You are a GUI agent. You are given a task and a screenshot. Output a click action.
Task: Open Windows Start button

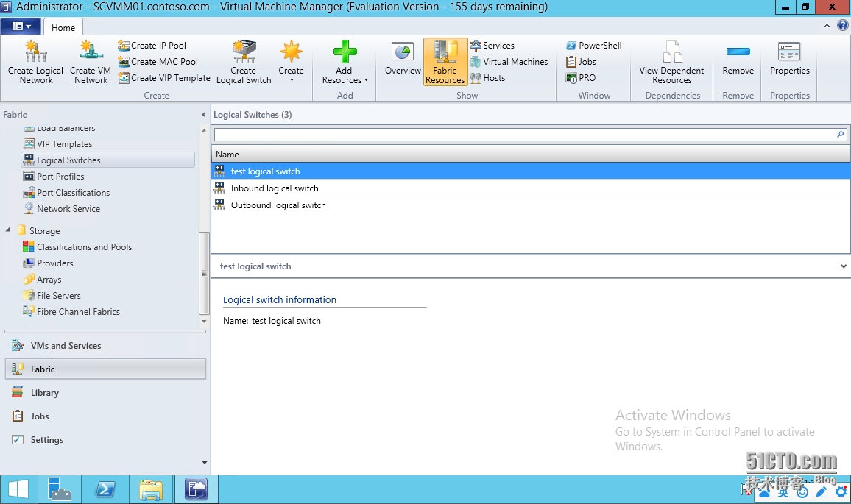pos(18,489)
